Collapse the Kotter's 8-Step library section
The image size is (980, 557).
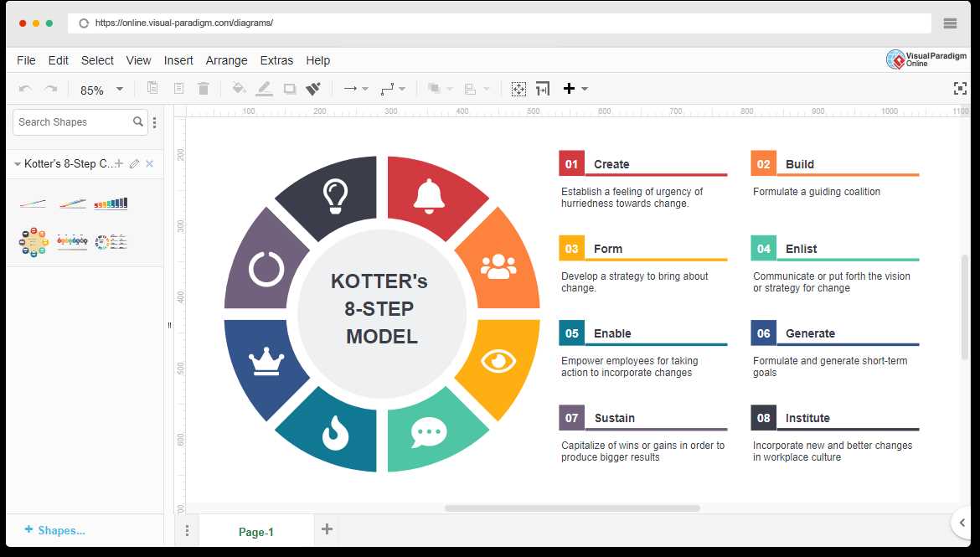pyautogui.click(x=18, y=164)
